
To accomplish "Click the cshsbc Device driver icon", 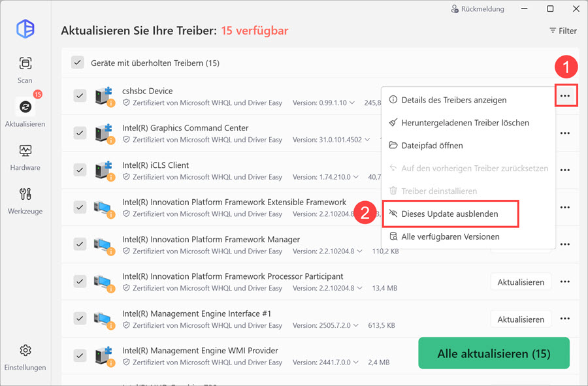I will (105, 96).
